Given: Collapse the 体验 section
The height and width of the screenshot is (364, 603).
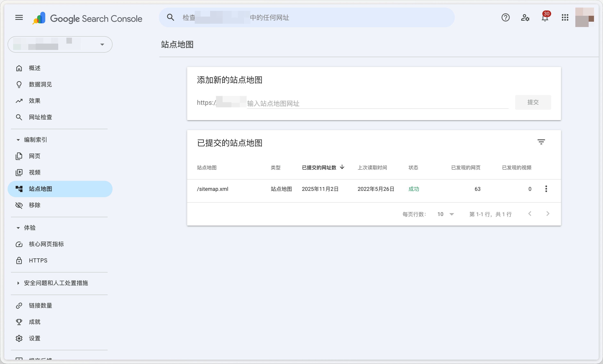Looking at the screenshot, I should click(x=26, y=228).
